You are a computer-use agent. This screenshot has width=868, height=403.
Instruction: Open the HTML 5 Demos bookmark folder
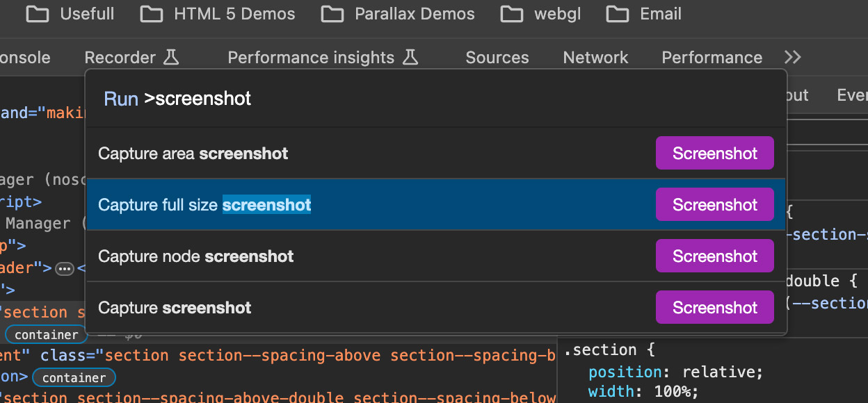pyautogui.click(x=218, y=14)
